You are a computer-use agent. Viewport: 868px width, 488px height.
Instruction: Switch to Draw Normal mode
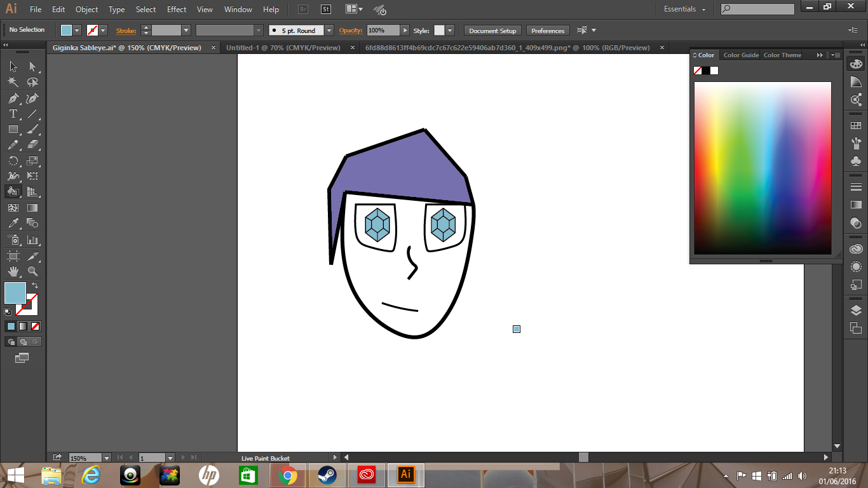(11, 342)
